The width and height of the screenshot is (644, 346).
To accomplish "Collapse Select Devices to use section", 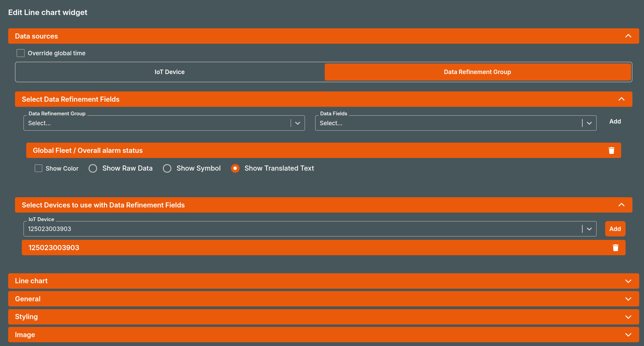I will [x=622, y=205].
